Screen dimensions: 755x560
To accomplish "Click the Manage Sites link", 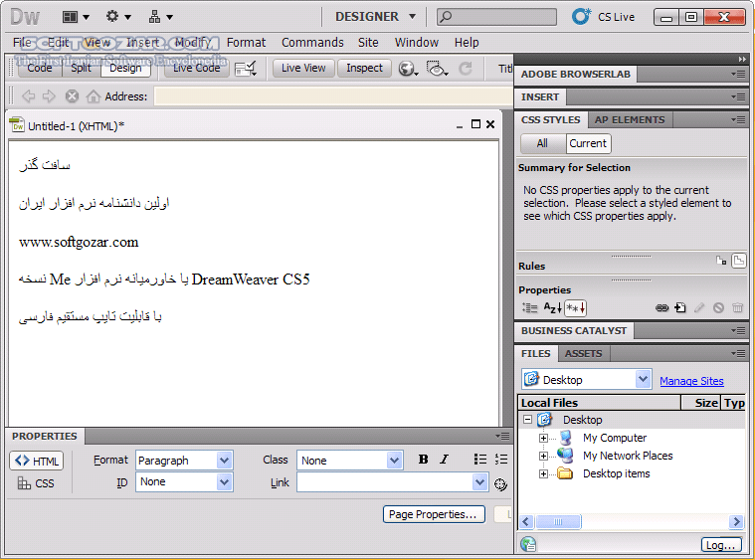I will point(691,381).
